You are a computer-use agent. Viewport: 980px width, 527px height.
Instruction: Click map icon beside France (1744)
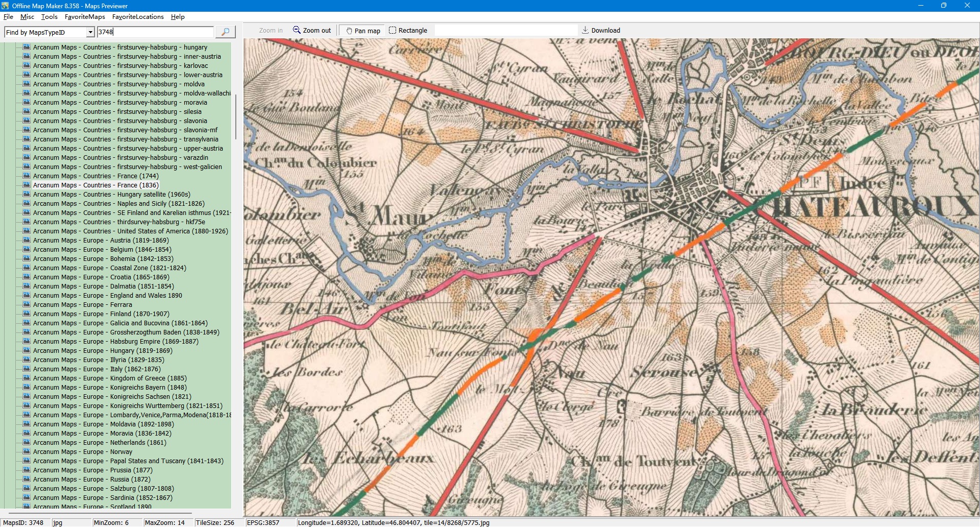coord(27,176)
